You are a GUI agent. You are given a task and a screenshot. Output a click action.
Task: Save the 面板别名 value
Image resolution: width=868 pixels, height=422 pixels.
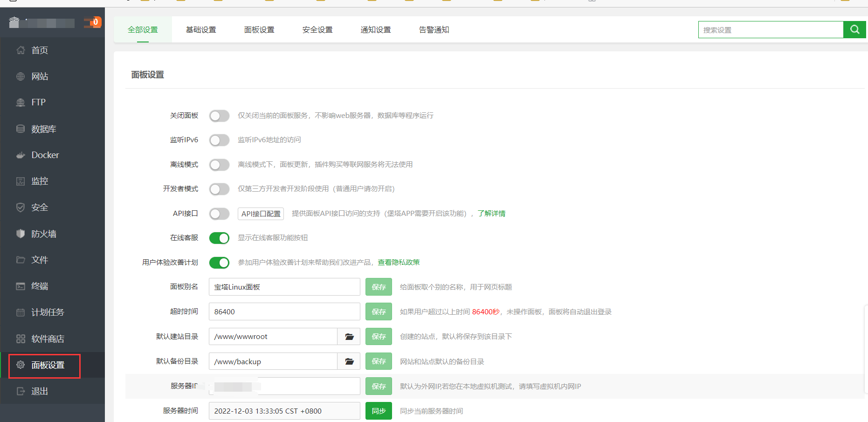coord(379,287)
